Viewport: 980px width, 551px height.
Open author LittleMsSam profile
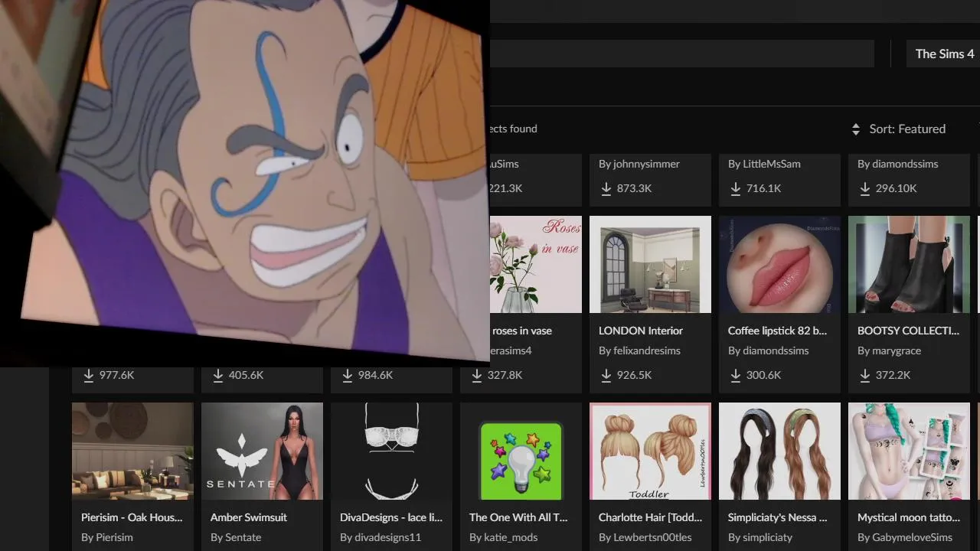pos(764,164)
